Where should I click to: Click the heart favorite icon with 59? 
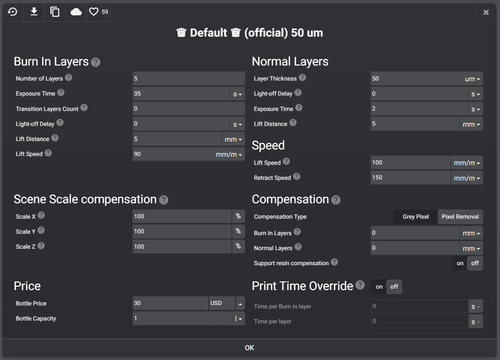tap(98, 12)
